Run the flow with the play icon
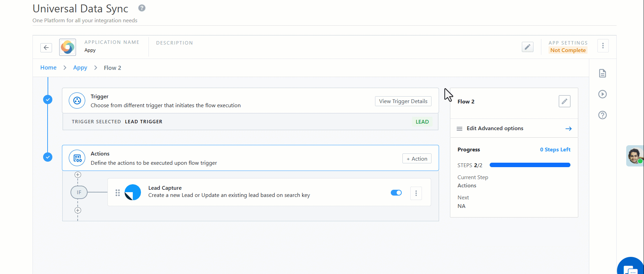This screenshot has width=644, height=274. [603, 94]
